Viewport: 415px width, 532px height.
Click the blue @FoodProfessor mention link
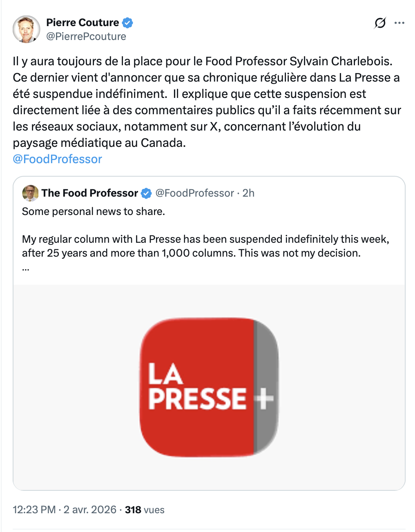58,159
